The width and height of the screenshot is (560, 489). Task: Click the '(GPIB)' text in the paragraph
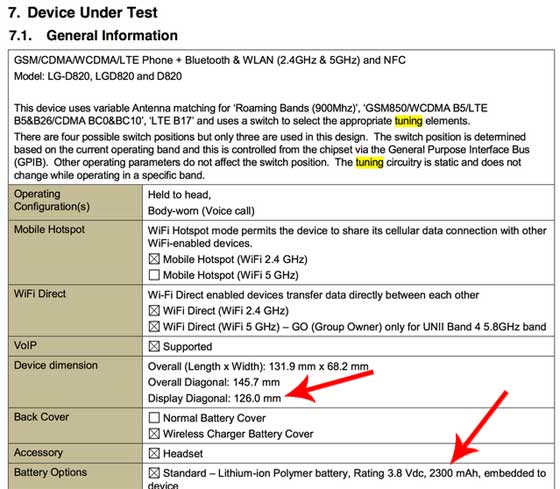coord(31,163)
